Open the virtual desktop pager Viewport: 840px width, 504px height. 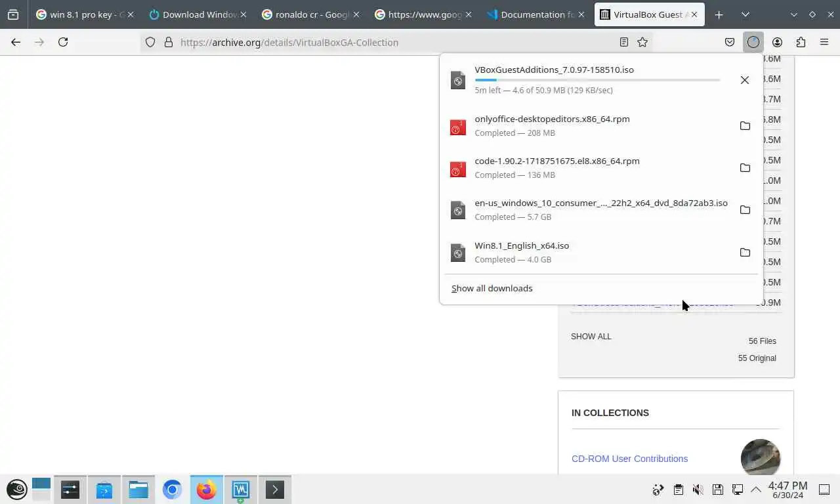41,490
